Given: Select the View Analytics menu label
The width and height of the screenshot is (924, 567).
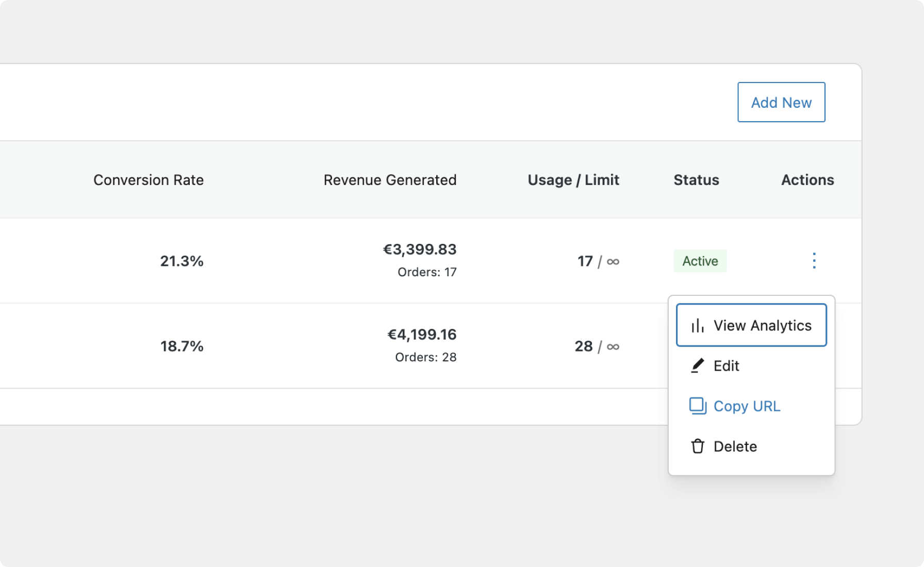Looking at the screenshot, I should pos(762,326).
